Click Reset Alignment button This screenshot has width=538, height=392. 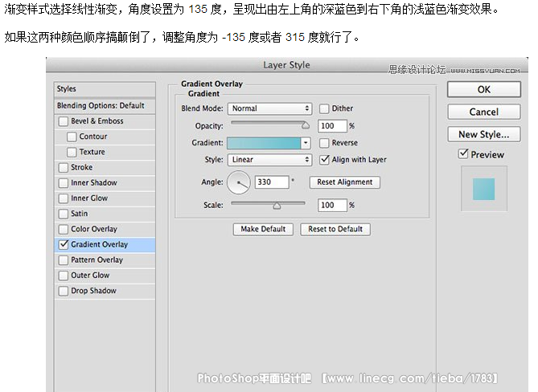(344, 182)
